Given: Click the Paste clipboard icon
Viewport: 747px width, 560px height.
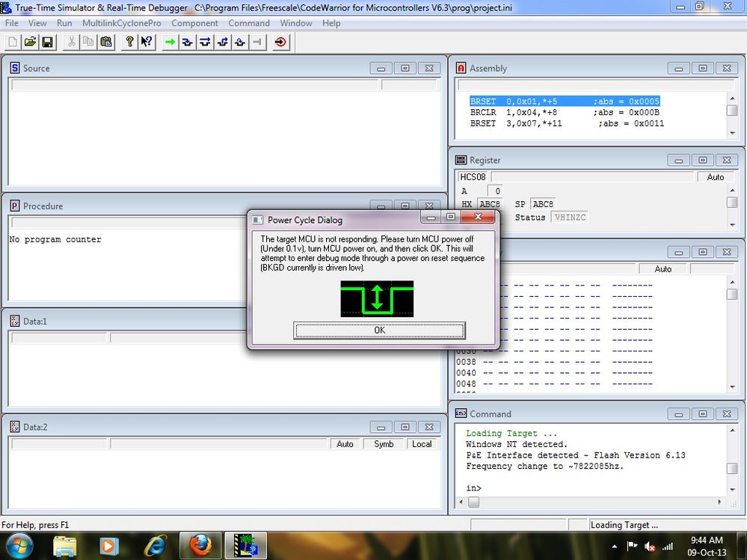Looking at the screenshot, I should tap(106, 42).
